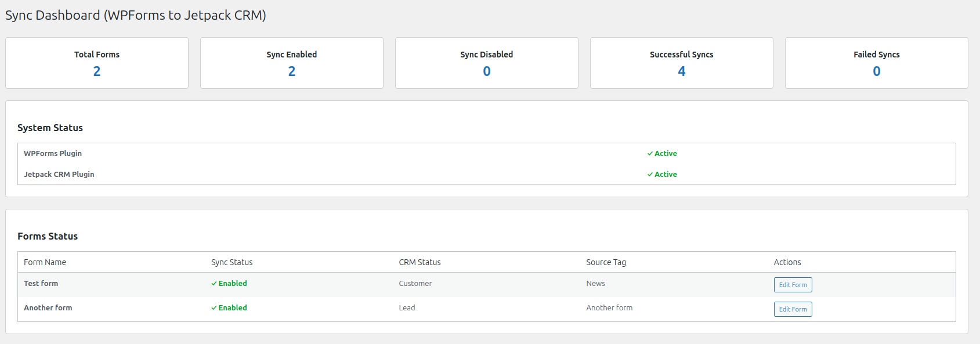Click the Customer CRM status cell

[415, 284]
